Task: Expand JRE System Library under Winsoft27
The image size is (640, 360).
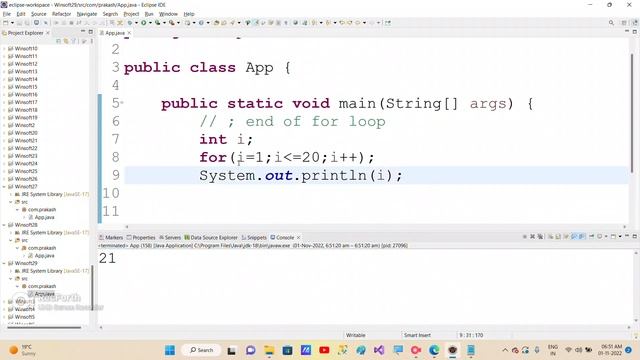Action: (x=11, y=194)
